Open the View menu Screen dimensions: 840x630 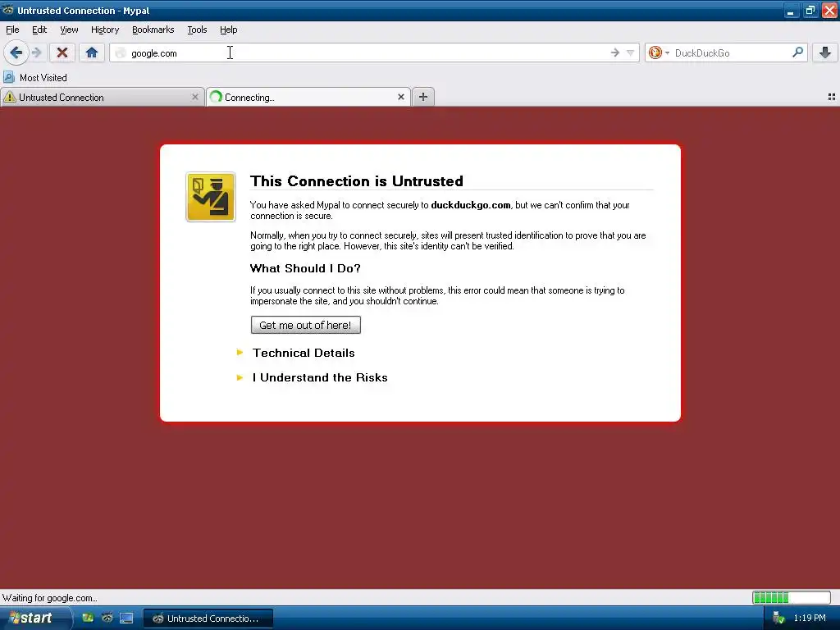[69, 30]
